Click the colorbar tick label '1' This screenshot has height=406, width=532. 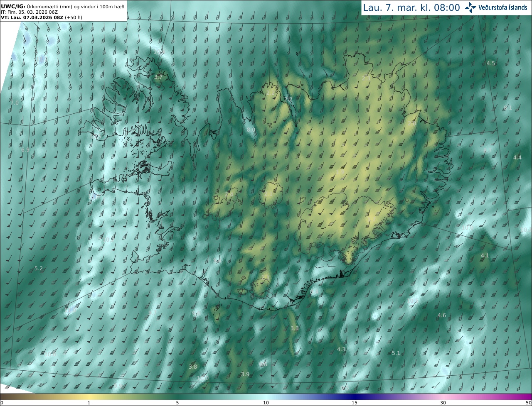[89, 403]
